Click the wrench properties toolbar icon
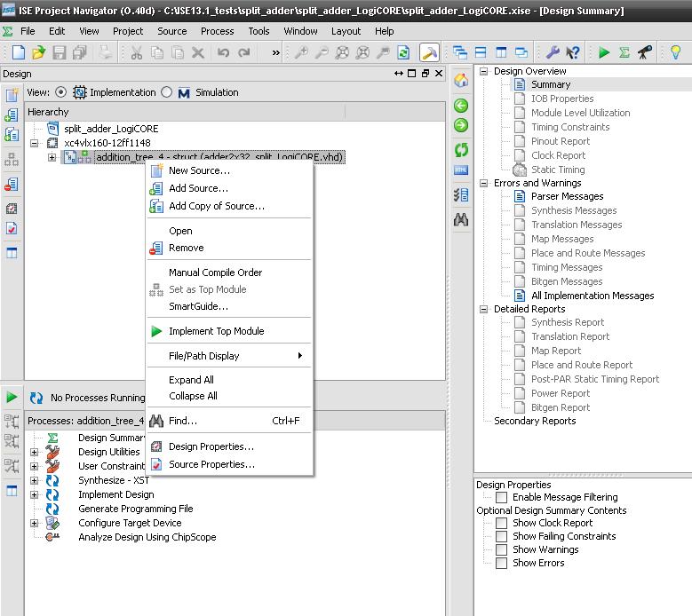 [x=553, y=53]
